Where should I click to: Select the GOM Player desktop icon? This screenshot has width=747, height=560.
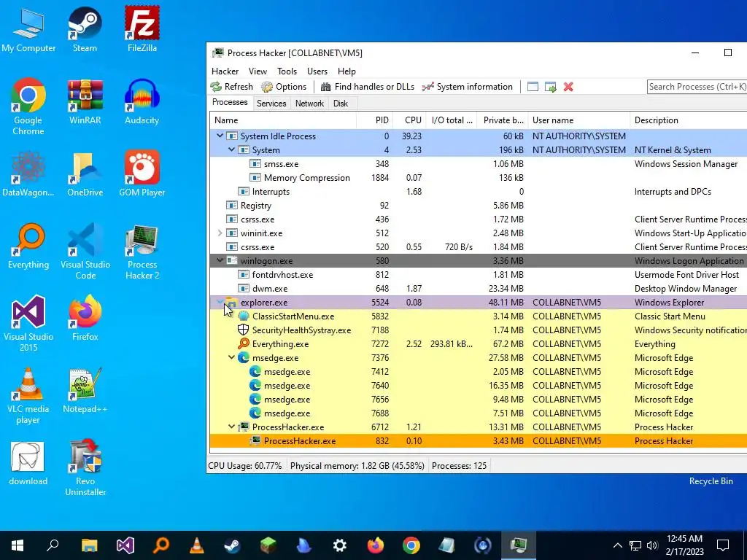coord(142,174)
